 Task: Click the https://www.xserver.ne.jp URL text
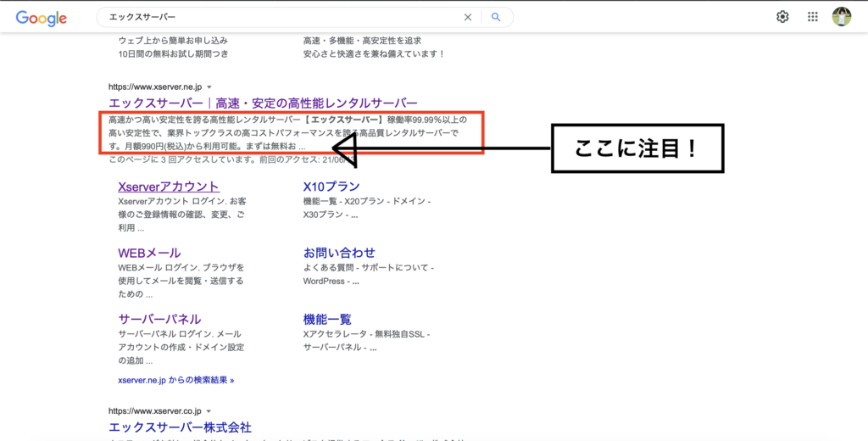tap(156, 87)
